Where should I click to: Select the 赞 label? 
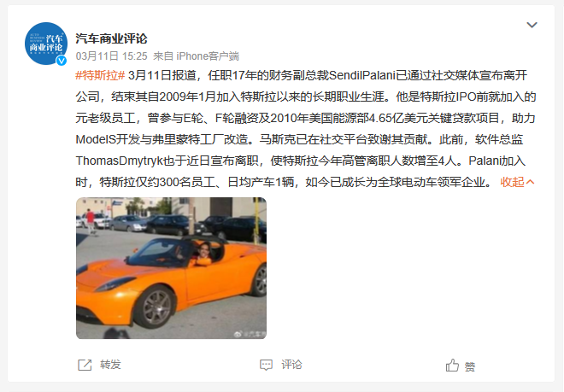(470, 367)
